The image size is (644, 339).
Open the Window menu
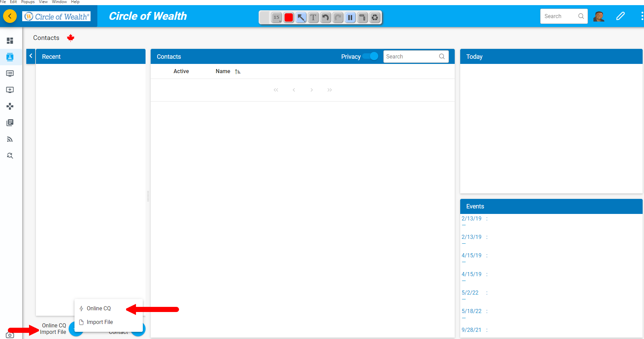59,2
